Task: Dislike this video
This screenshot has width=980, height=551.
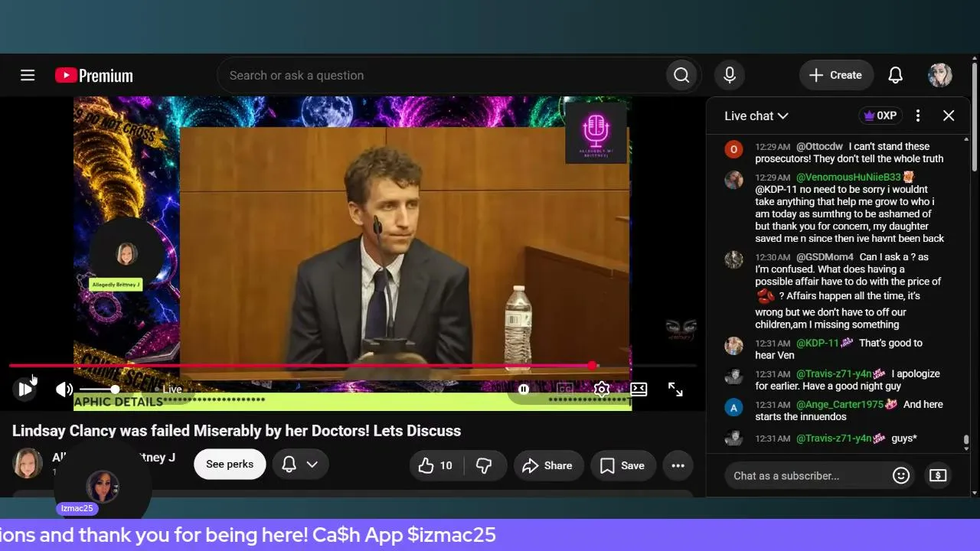Action: coord(484,465)
